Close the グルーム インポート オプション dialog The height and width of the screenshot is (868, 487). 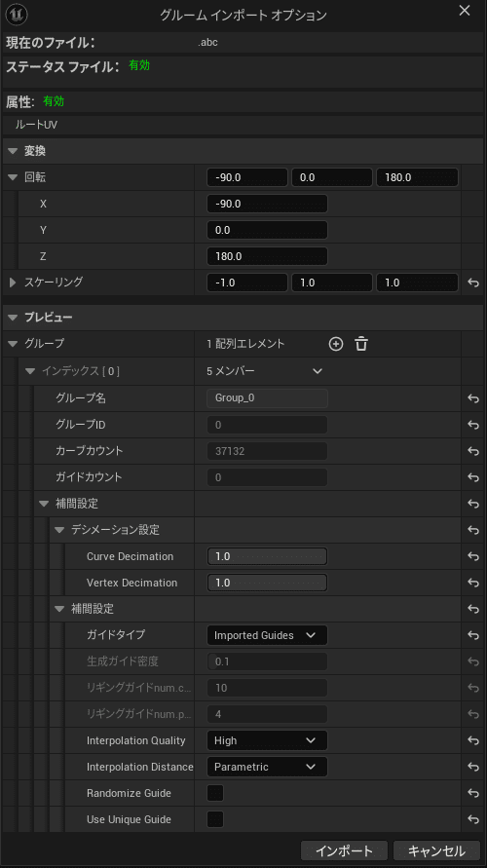[465, 11]
